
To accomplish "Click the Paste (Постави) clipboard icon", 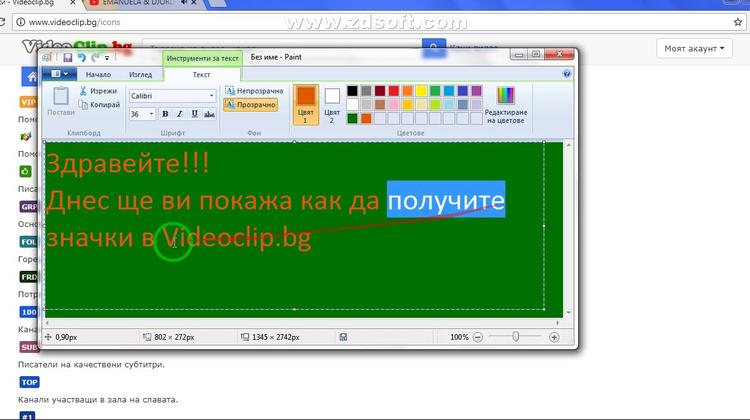I will click(x=60, y=98).
